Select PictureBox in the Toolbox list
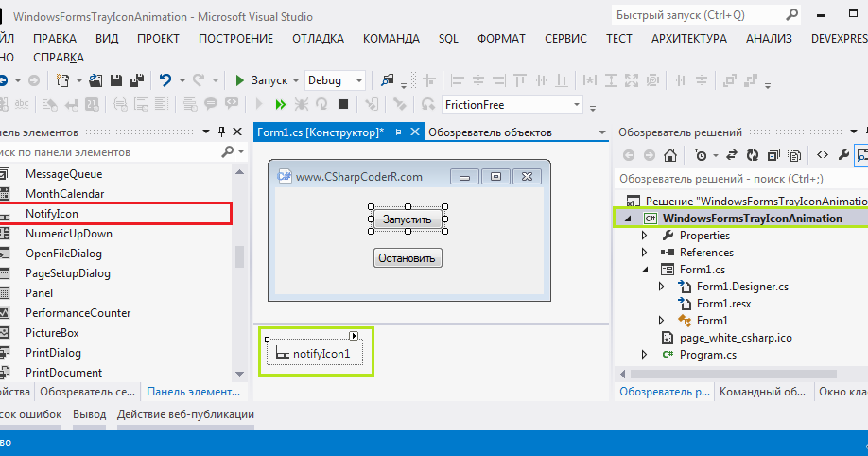 52,333
